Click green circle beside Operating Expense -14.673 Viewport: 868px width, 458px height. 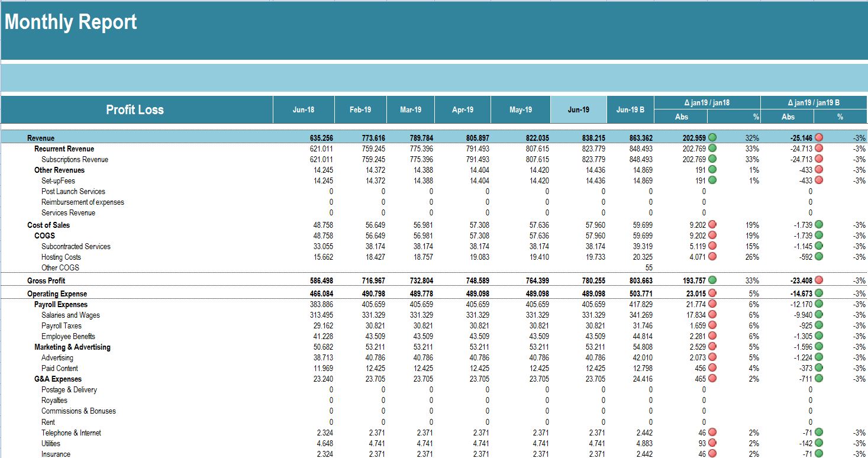point(819,293)
